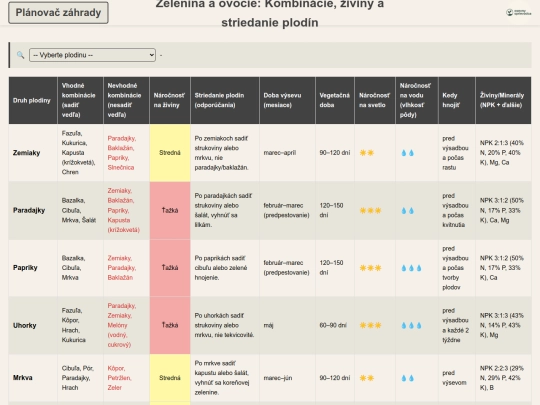Click the sun icons in Papriky row
Screen dimensions: 540x405
click(370, 268)
